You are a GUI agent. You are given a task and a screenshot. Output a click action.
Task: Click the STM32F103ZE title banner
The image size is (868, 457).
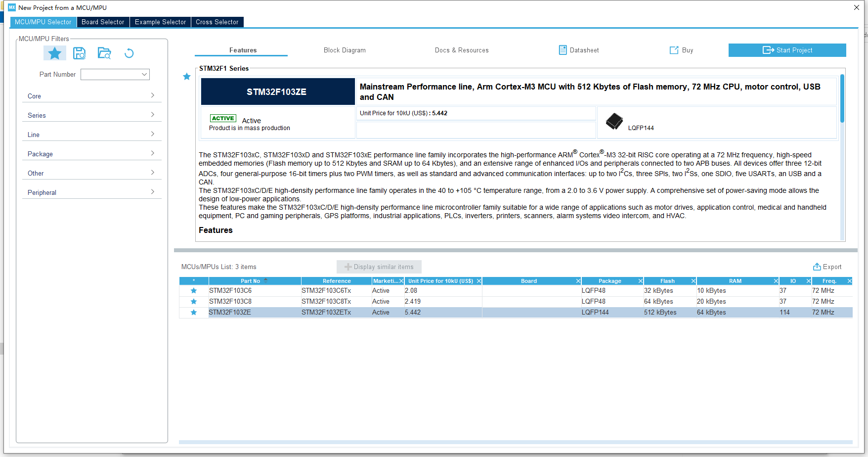pyautogui.click(x=277, y=91)
